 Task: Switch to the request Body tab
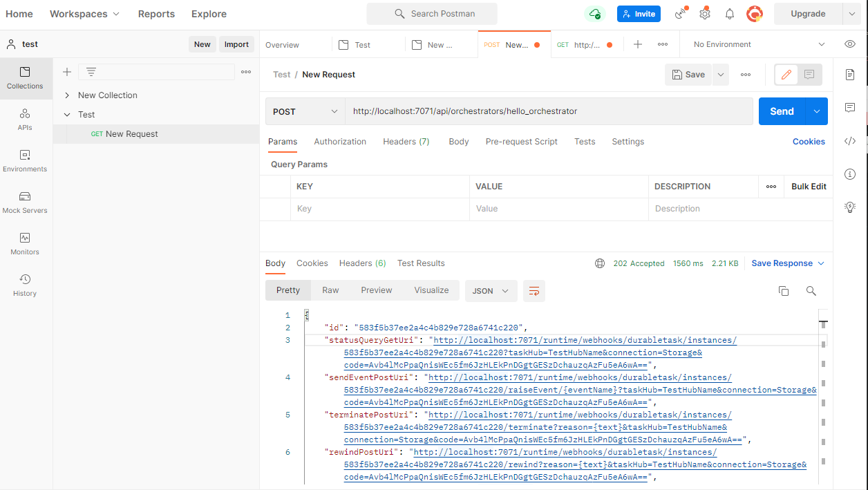[x=459, y=142]
